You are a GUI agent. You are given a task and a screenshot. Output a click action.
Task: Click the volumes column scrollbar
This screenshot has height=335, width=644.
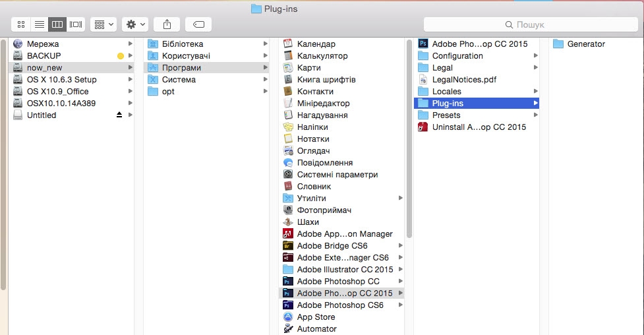3,164
